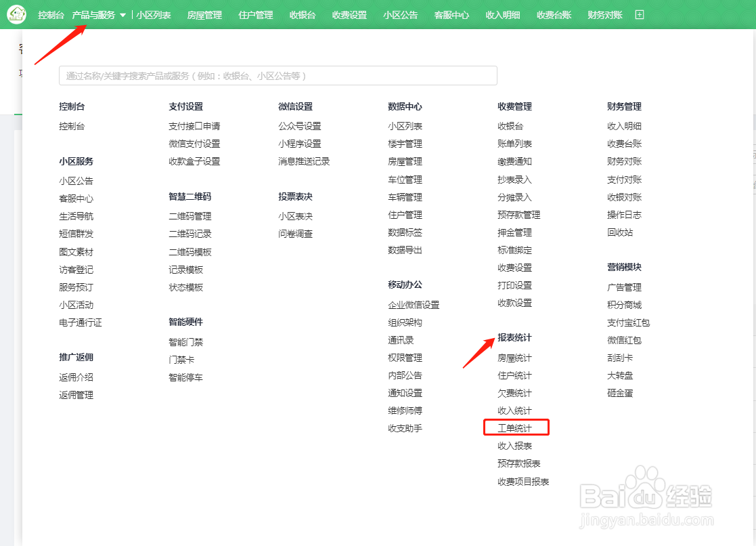Open 收银台 from the top navigation
Image resolution: width=756 pixels, height=546 pixels.
click(x=302, y=14)
